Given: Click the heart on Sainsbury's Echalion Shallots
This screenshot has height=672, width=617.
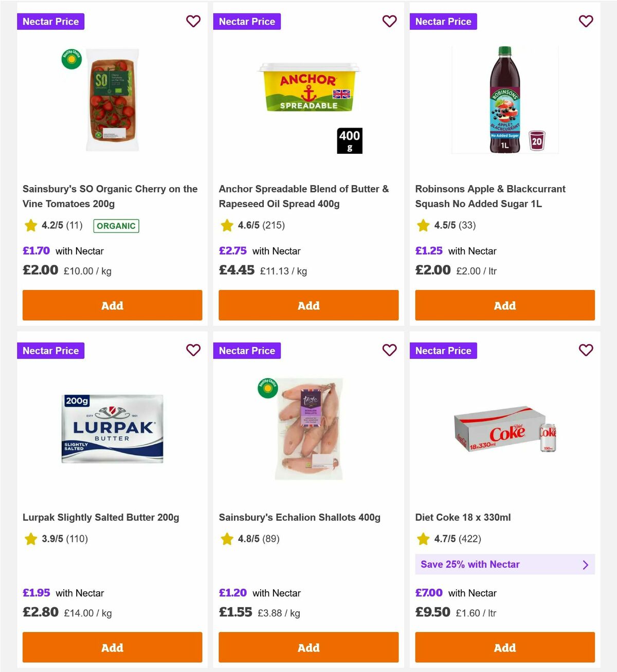Looking at the screenshot, I should click(389, 350).
